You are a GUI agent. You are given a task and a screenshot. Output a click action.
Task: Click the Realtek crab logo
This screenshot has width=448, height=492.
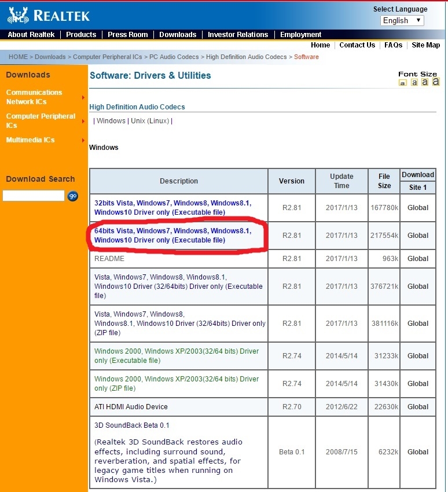click(19, 14)
